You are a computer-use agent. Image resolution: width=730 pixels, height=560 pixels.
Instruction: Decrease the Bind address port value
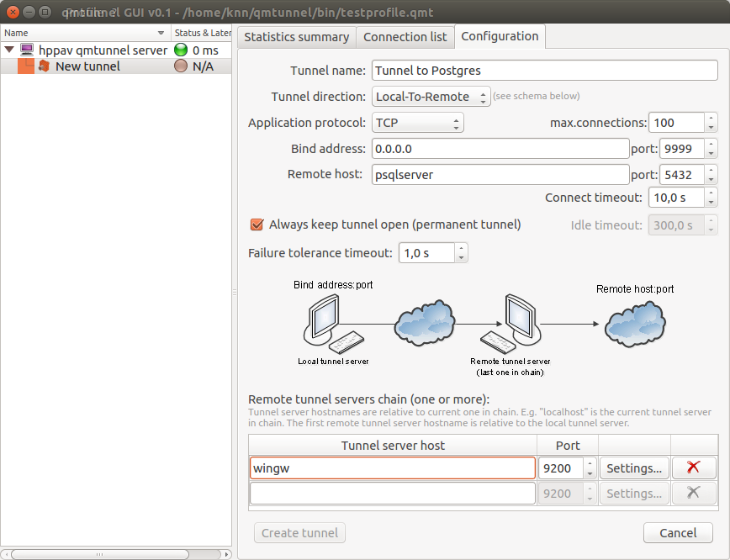click(711, 154)
